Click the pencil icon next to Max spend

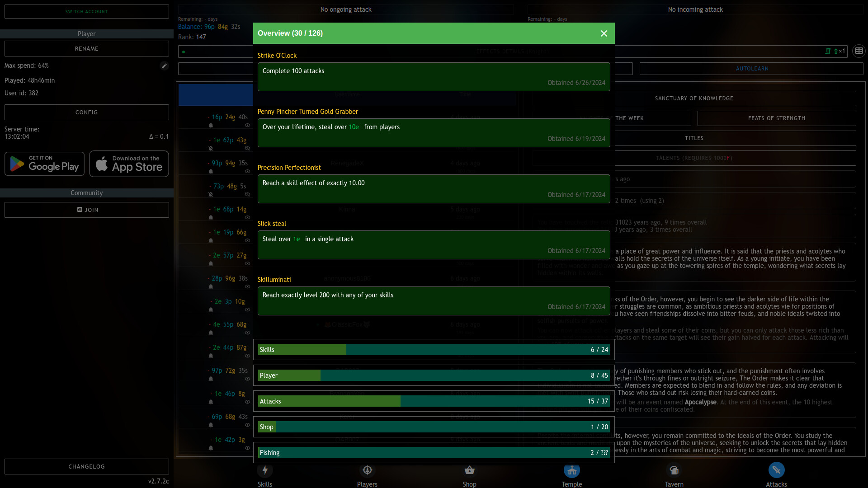point(164,66)
